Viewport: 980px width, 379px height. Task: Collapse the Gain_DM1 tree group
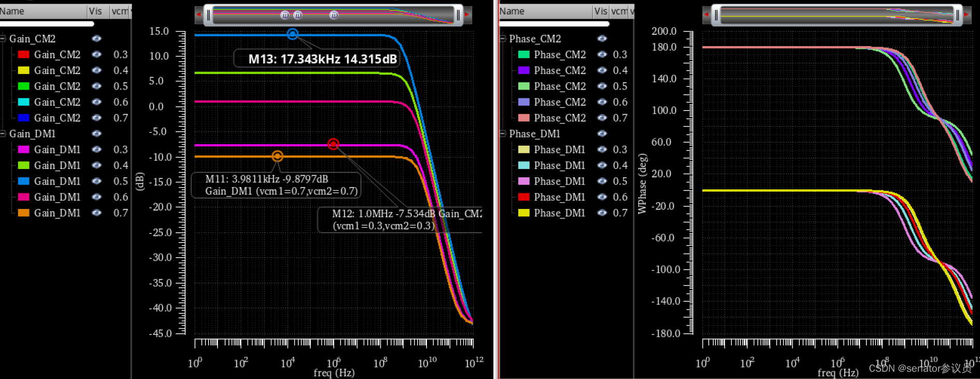click(3, 133)
